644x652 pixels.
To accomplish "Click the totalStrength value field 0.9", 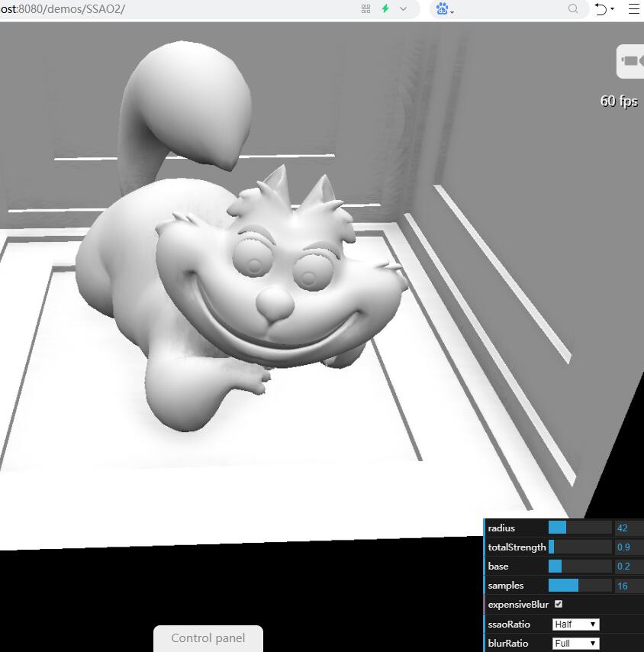I will pos(629,547).
